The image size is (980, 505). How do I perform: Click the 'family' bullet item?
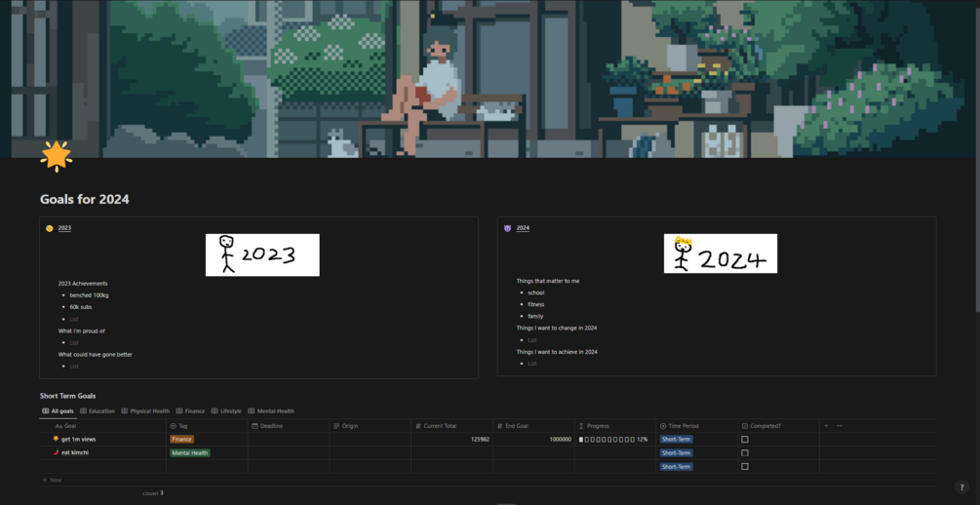click(x=535, y=316)
